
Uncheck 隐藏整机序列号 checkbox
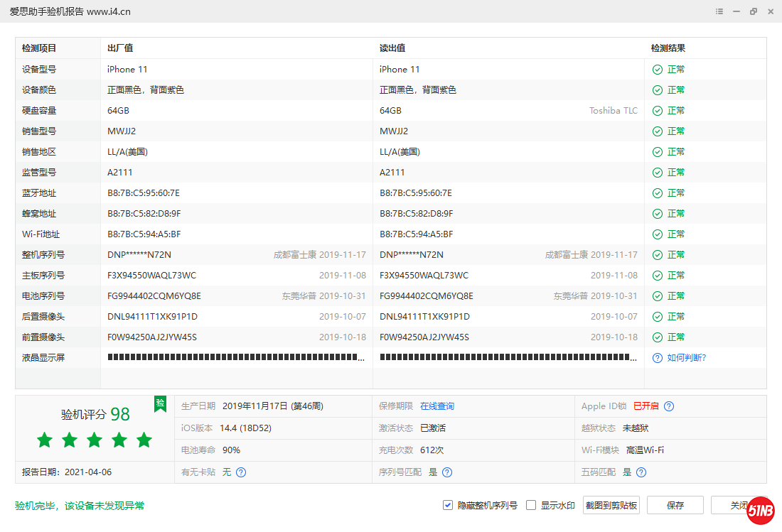(448, 505)
